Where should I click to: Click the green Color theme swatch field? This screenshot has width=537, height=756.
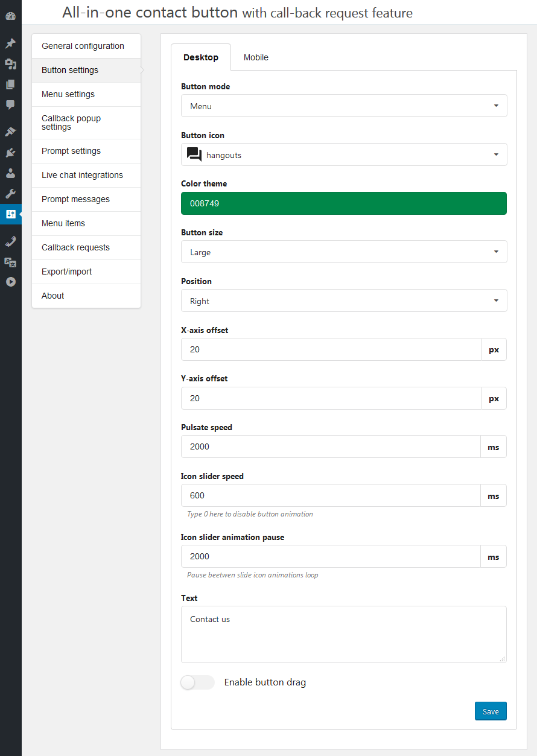coord(344,204)
